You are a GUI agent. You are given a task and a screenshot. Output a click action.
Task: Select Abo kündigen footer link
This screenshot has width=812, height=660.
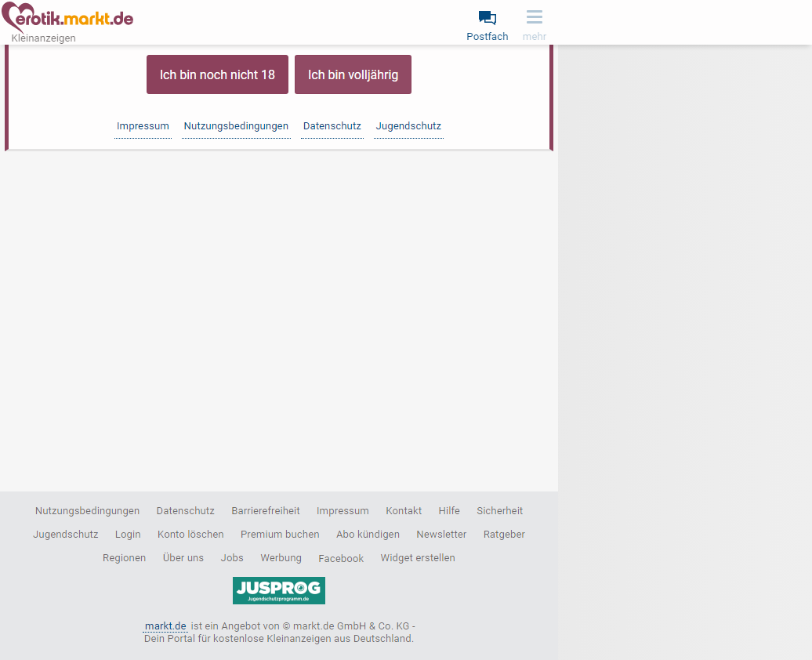click(x=368, y=534)
